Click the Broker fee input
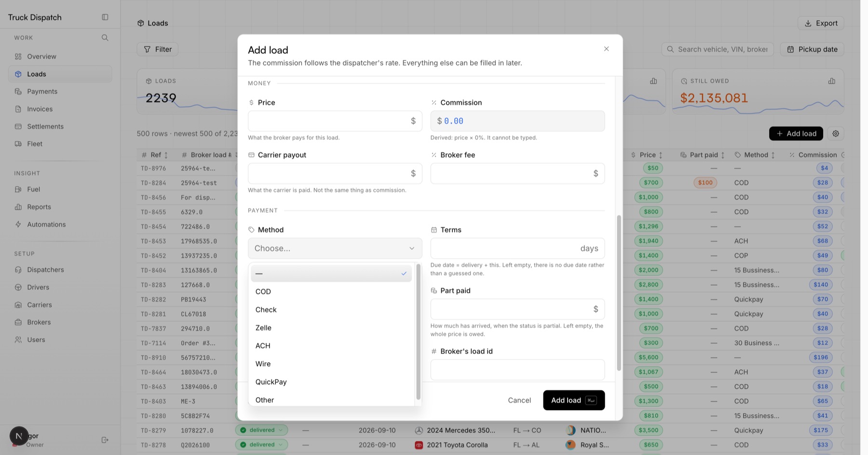The image size is (868, 455). coord(517,174)
